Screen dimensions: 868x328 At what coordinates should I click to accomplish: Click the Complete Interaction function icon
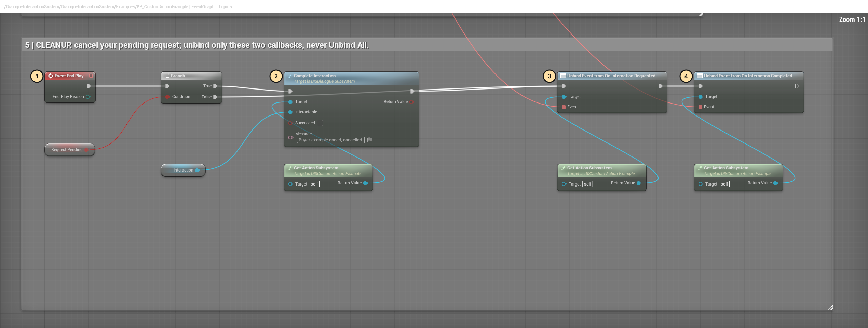pos(290,76)
